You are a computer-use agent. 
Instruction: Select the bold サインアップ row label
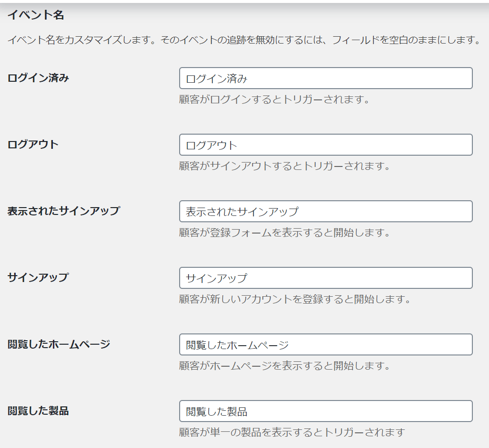tap(38, 277)
